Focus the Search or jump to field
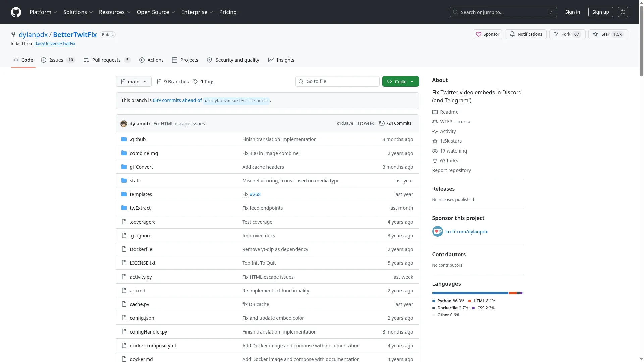The height and width of the screenshot is (362, 644). (503, 12)
